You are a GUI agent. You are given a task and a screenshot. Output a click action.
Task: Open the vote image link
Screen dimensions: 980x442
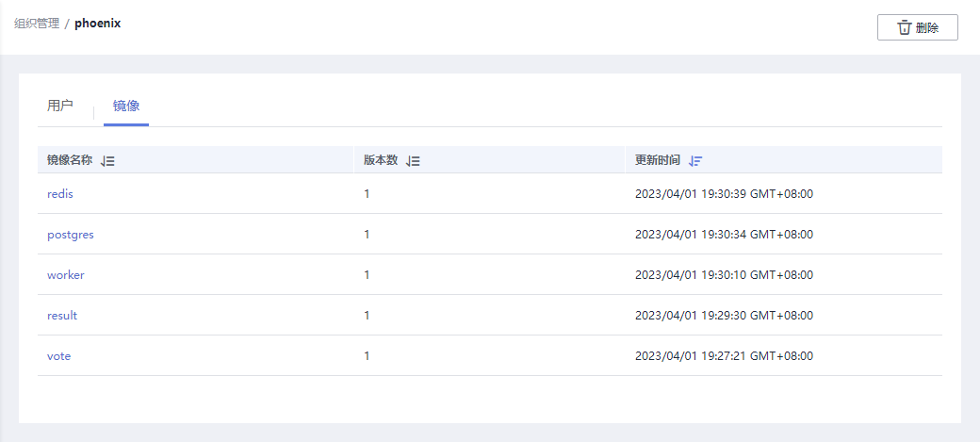coord(59,356)
